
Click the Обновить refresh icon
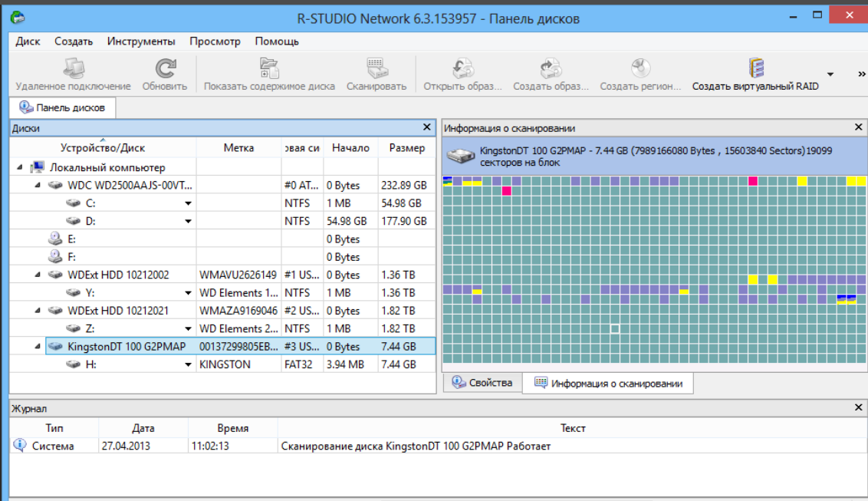[x=164, y=68]
